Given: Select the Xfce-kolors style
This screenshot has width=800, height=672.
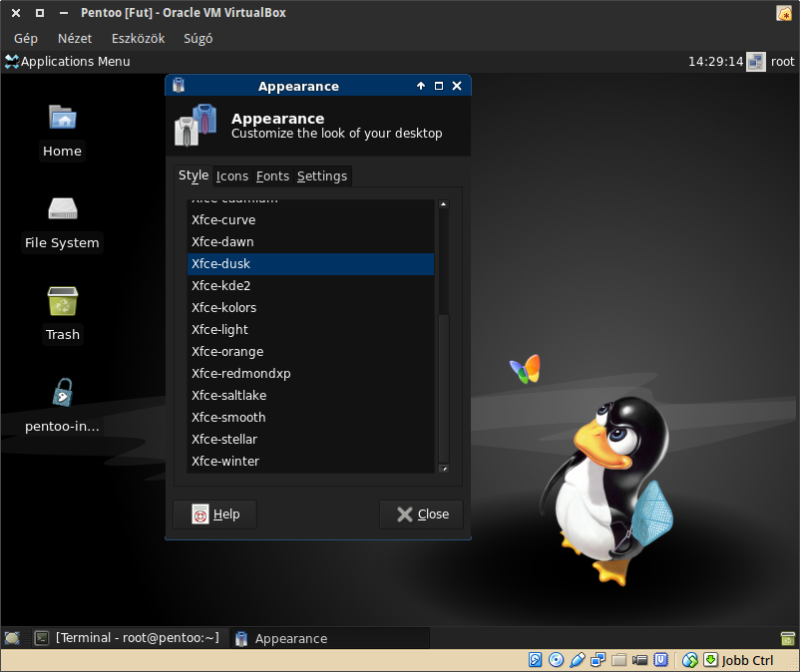Looking at the screenshot, I should coord(311,308).
